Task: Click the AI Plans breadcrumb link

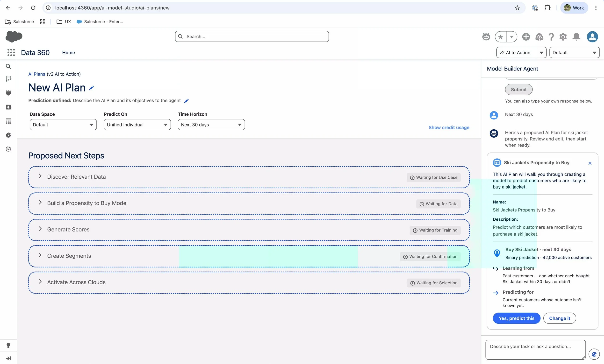Action: (37, 74)
